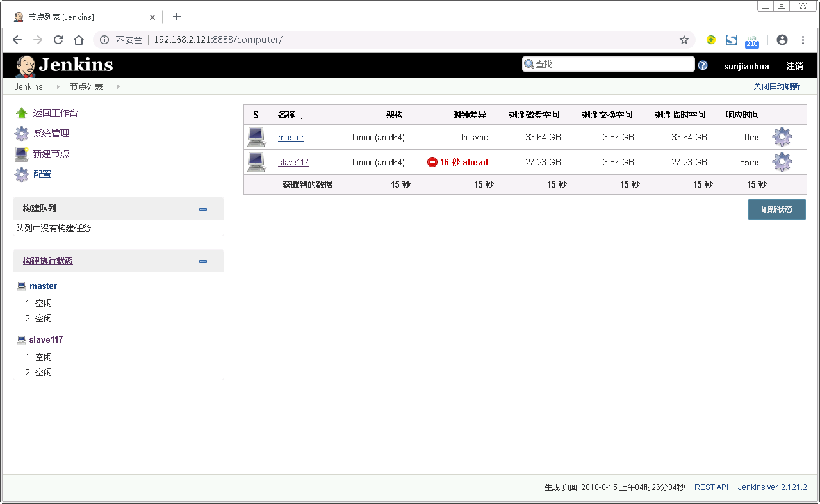Click the browser home button
This screenshot has width=820, height=504.
pos(79,40)
